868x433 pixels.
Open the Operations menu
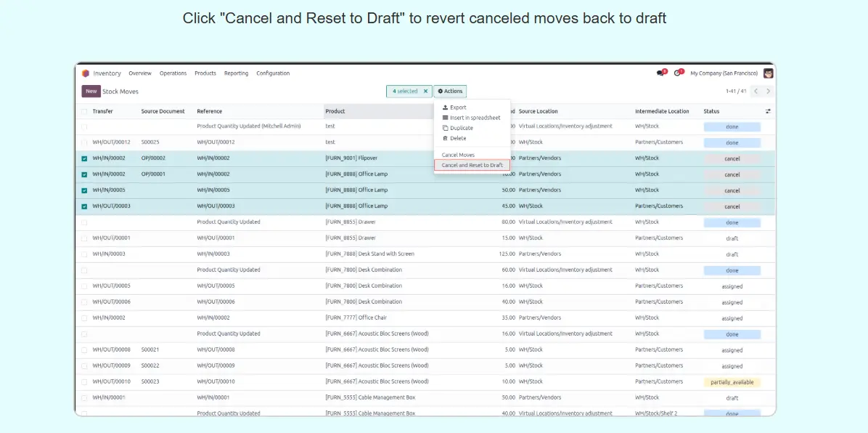coord(173,73)
